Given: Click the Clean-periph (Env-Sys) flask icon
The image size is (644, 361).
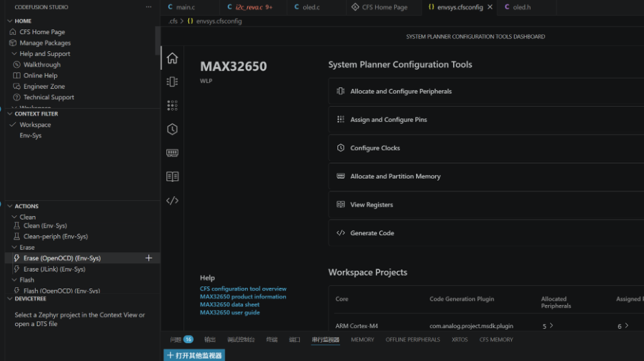Looking at the screenshot, I should coord(16,237).
